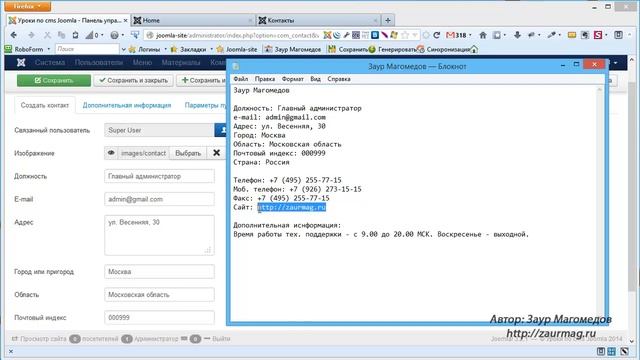The image size is (640, 360).
Task: Toggle image preview eye icon
Action: tap(111, 153)
